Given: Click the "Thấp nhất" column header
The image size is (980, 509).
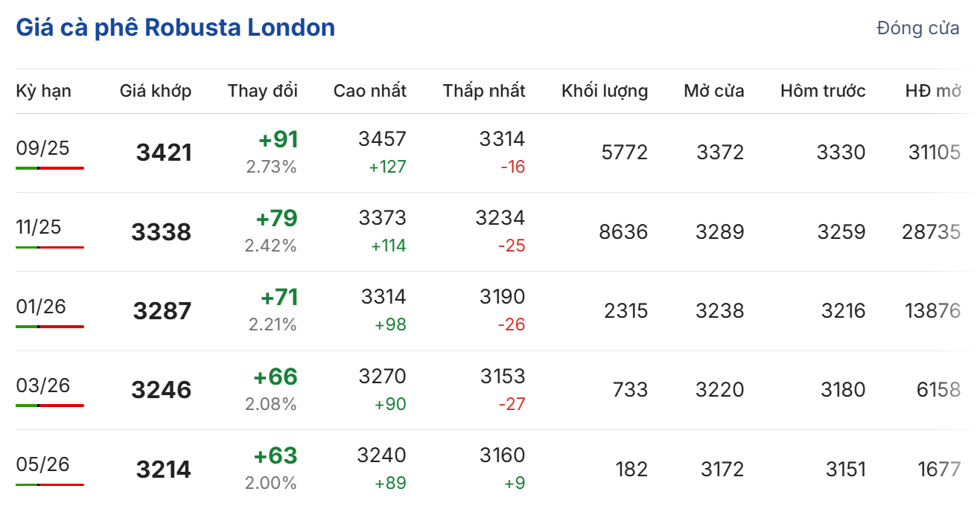Looking at the screenshot, I should pos(484,91).
